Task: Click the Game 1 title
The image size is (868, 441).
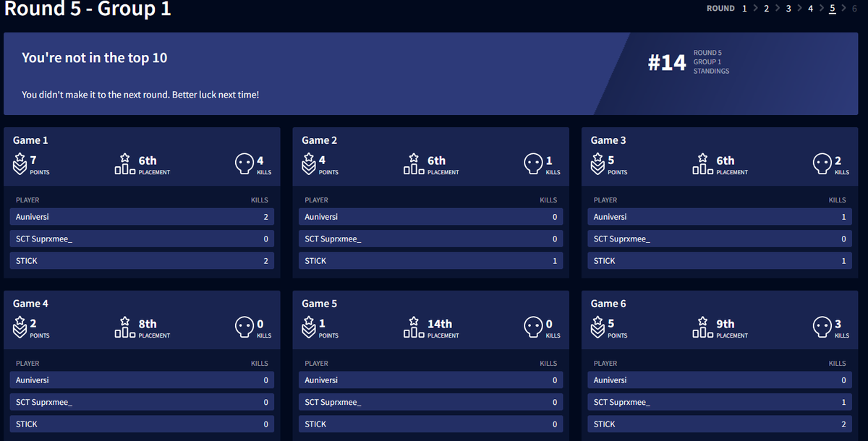Action: coord(30,140)
